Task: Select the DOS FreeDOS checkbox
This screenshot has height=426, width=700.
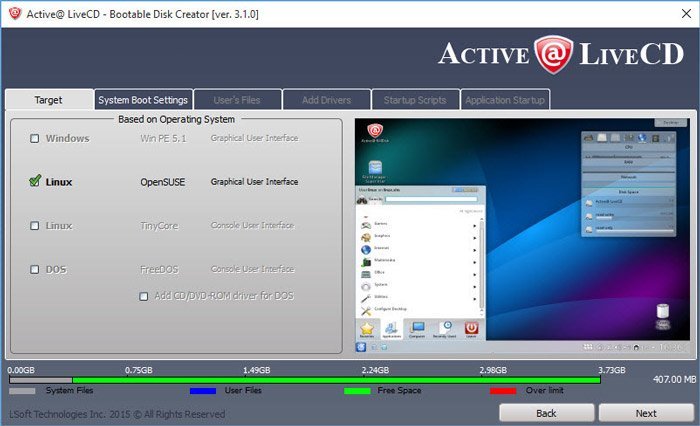Action: tap(34, 269)
